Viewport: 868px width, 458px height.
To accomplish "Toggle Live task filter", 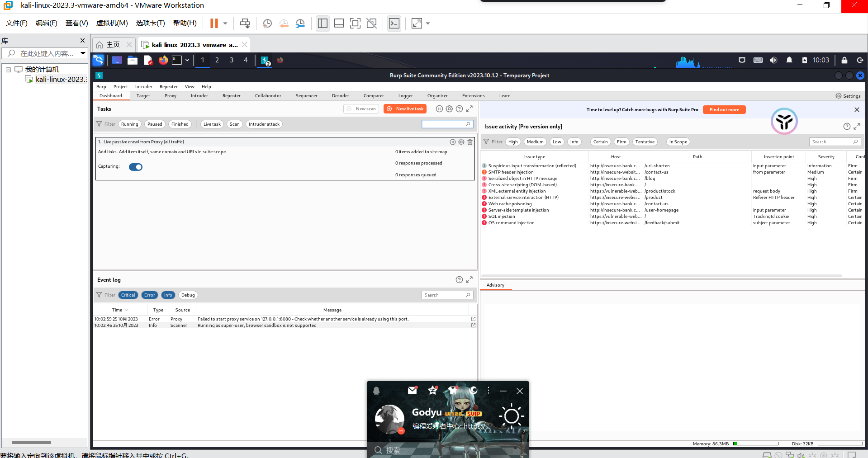I will 212,124.
